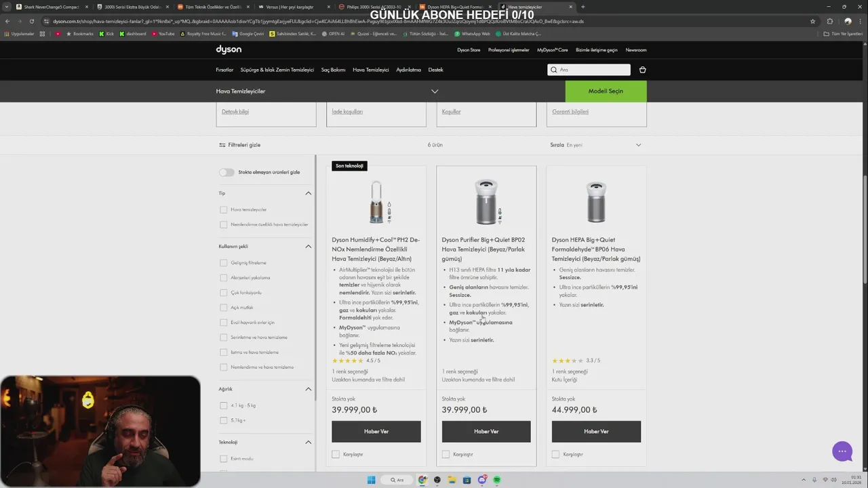Open the OPEN AI bookmark
This screenshot has width=868, height=488.
tap(333, 34)
